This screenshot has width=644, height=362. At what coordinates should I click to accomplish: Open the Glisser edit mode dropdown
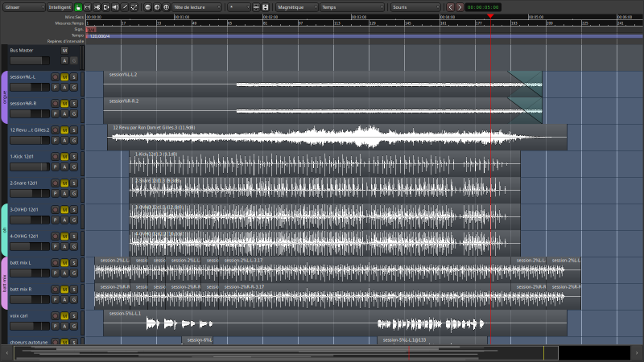24,7
